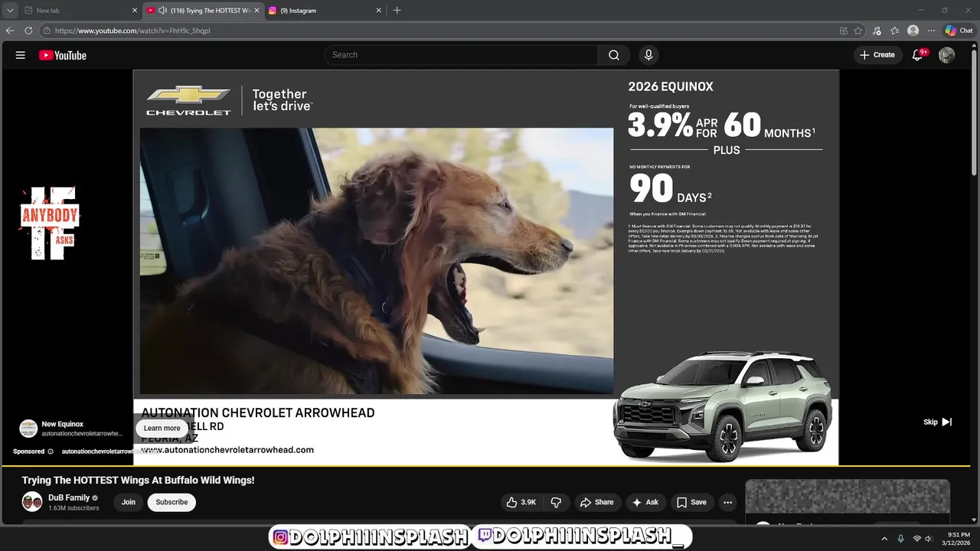Viewport: 980px width, 551px height.
Task: Close the New tab tab
Action: click(135, 11)
